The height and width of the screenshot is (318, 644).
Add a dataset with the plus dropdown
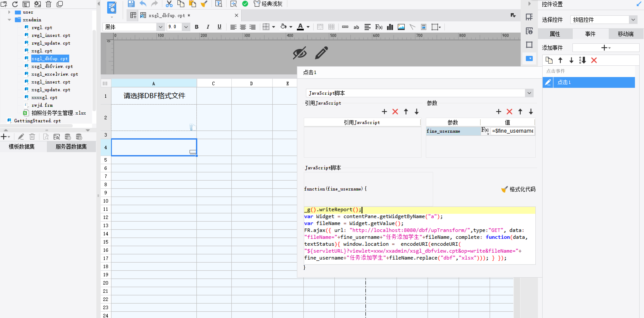5,137
